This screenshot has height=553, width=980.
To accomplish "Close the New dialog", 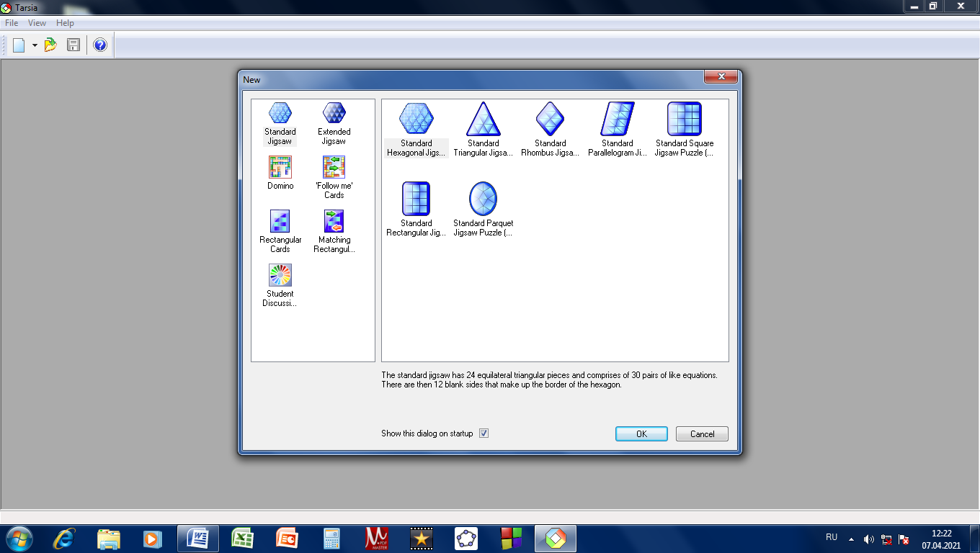I will click(x=721, y=77).
